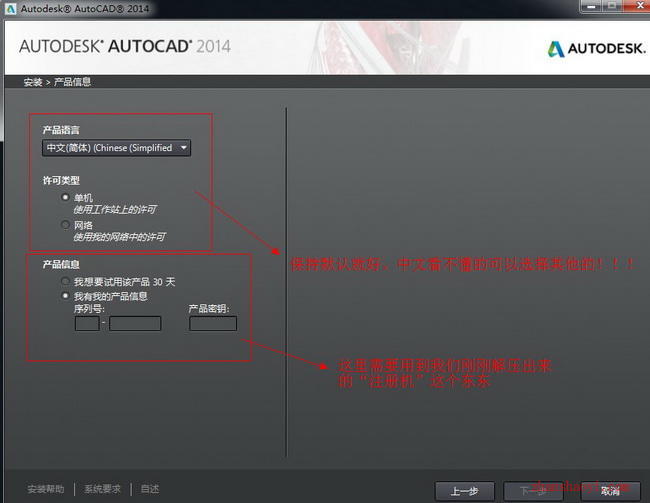The width and height of the screenshot is (650, 503).
Task: Click the 安装 breadcrumb text
Action: click(33, 82)
